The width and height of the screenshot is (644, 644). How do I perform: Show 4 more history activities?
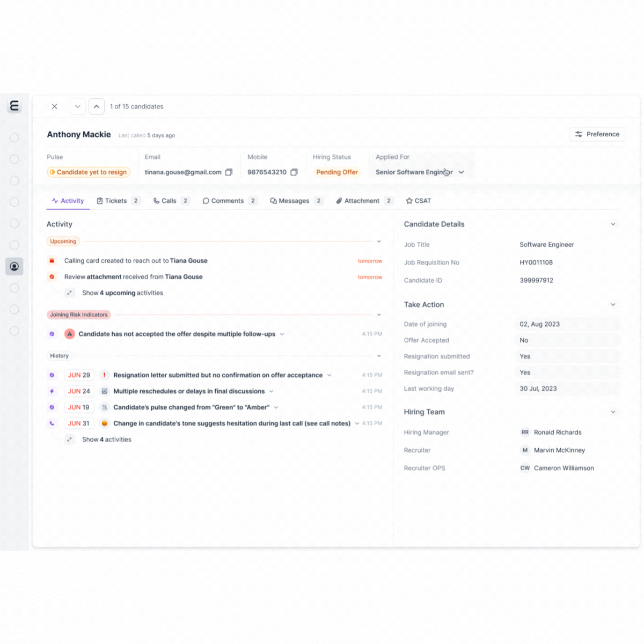106,440
